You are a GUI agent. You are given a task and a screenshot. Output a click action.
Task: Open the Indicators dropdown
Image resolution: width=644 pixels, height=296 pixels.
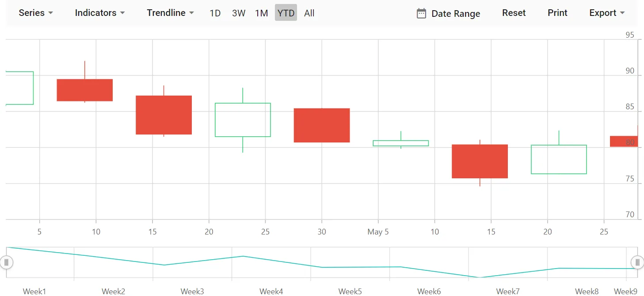100,13
